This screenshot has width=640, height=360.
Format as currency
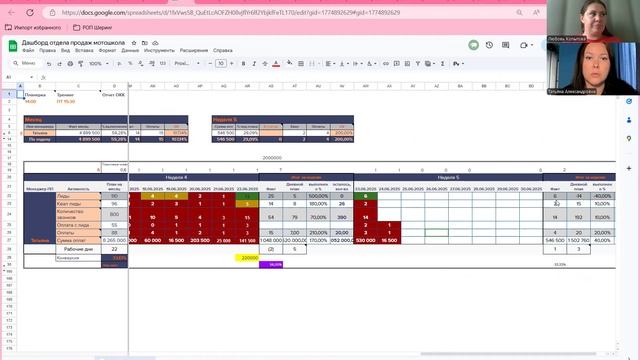[119, 64]
